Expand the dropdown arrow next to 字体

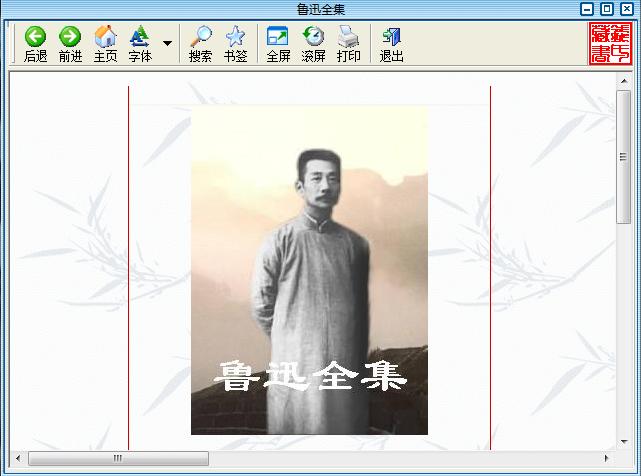tap(167, 44)
